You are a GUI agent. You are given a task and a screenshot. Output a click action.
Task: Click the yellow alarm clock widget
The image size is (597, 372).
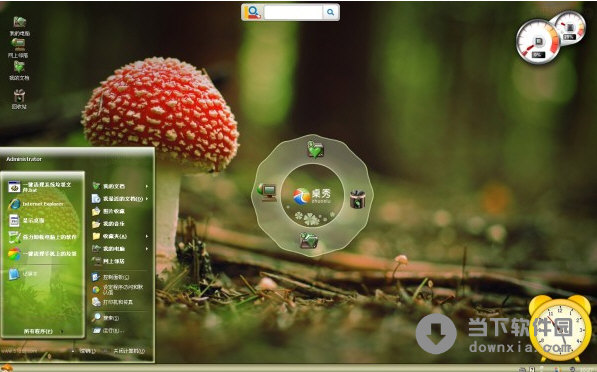click(560, 329)
